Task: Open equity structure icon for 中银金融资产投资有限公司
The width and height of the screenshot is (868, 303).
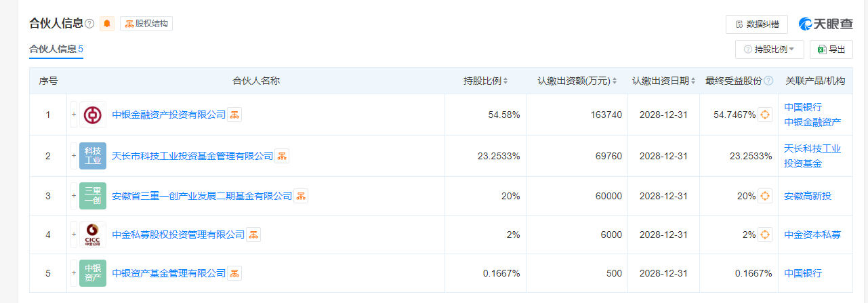Action: 234,115
